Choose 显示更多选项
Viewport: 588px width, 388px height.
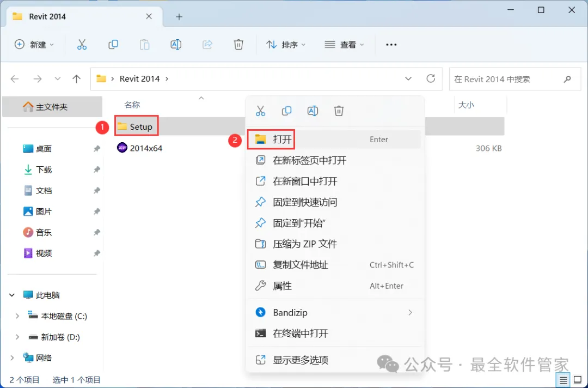(334, 360)
